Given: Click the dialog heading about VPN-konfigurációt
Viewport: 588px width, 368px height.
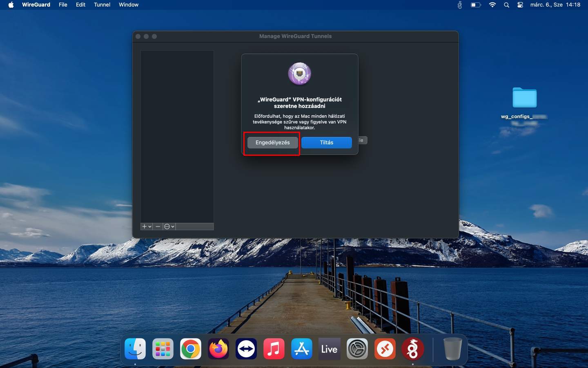Looking at the screenshot, I should pos(300,103).
